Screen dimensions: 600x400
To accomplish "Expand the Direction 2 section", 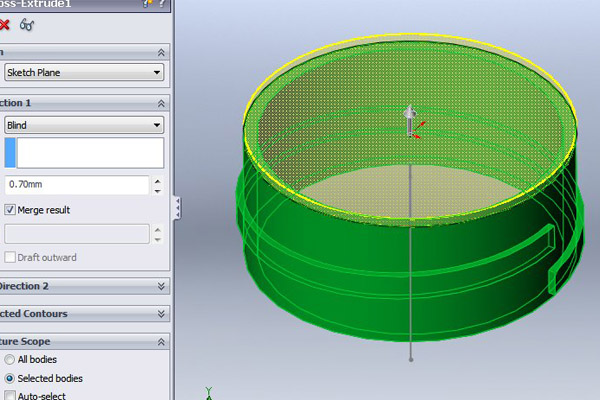I will point(161,286).
